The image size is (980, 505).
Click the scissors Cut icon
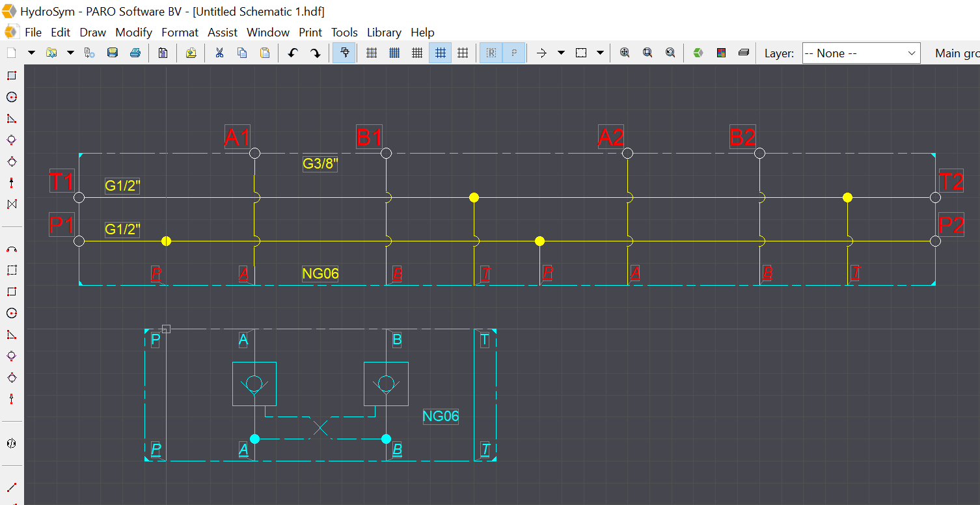click(x=219, y=53)
